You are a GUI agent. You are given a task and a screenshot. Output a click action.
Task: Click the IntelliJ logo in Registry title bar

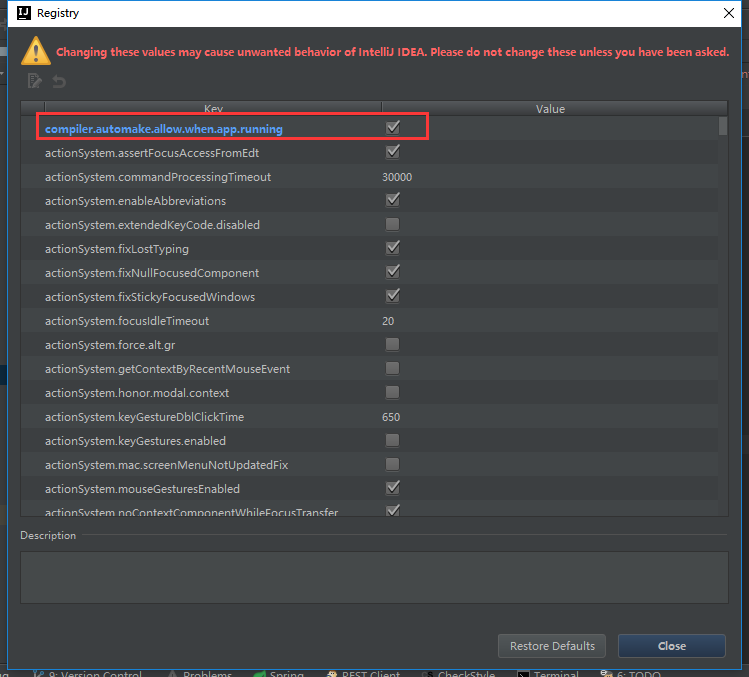[x=24, y=13]
